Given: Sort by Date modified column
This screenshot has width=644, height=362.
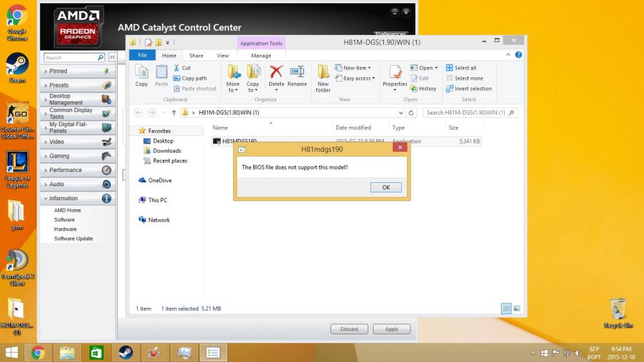Looking at the screenshot, I should point(353,128).
